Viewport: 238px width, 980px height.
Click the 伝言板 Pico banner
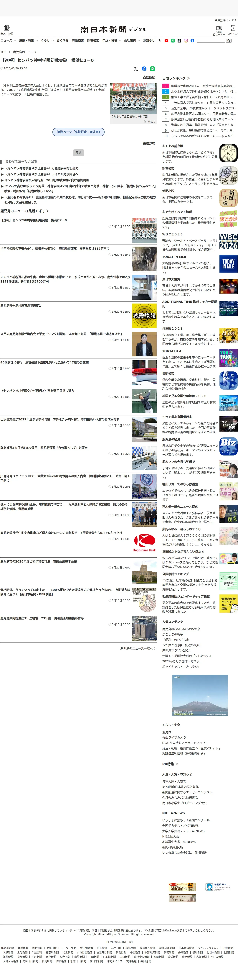point(218,887)
